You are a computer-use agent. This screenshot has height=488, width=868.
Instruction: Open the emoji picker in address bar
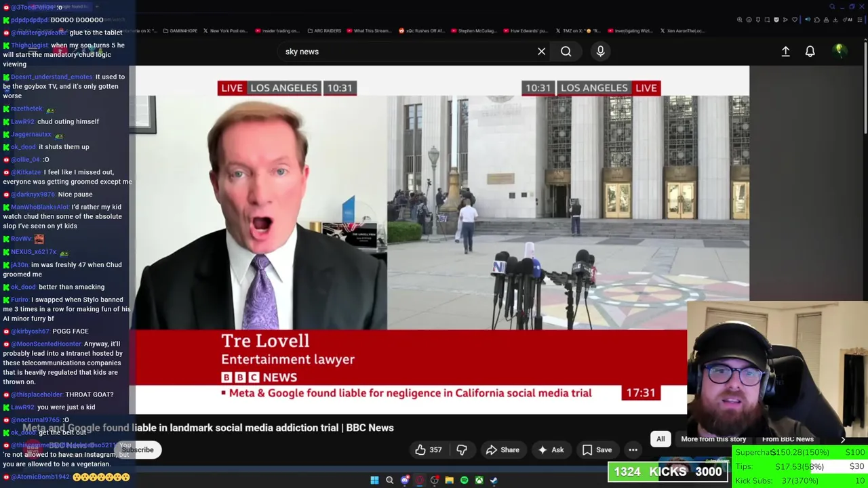coord(749,20)
